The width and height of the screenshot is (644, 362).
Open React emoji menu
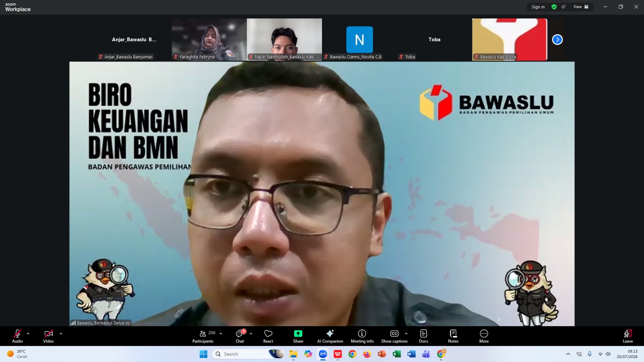268,336
